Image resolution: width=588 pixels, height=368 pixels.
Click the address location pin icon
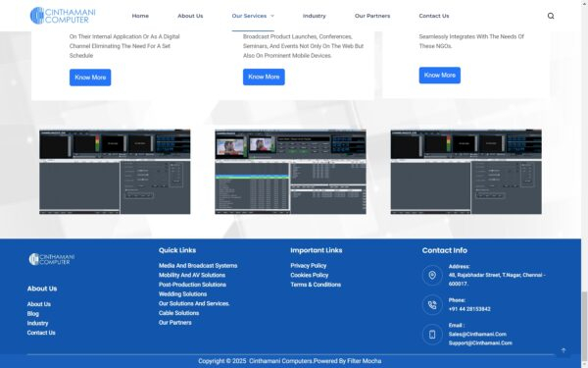(432, 275)
